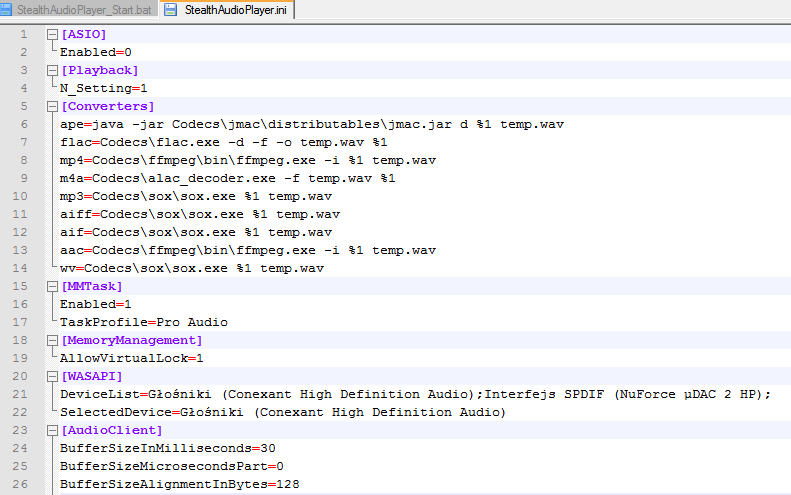The height and width of the screenshot is (495, 791).
Task: Collapse the [MemoryManagement] section fold marker
Action: [x=52, y=341]
